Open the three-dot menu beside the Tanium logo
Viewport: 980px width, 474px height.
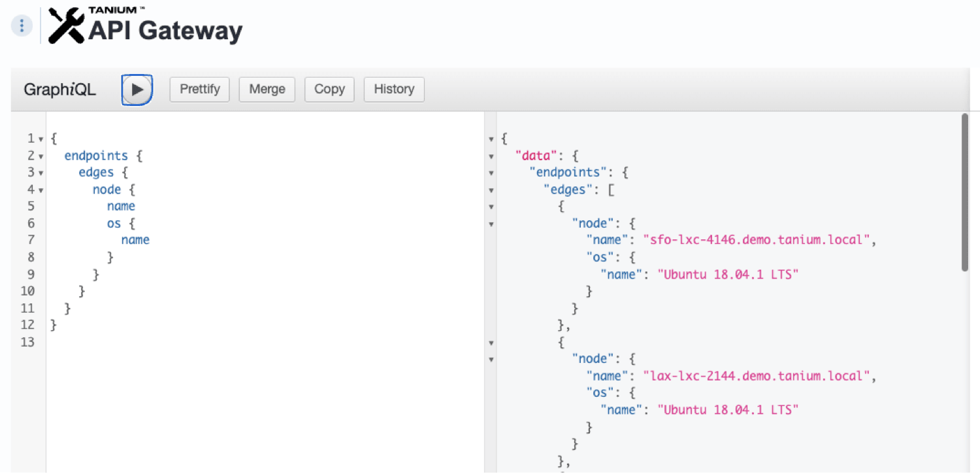point(22,26)
